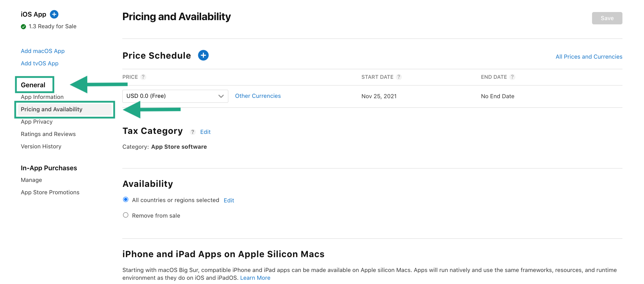The height and width of the screenshot is (284, 644).
Task: Add a price change with Price Schedule plus
Action: [203, 55]
